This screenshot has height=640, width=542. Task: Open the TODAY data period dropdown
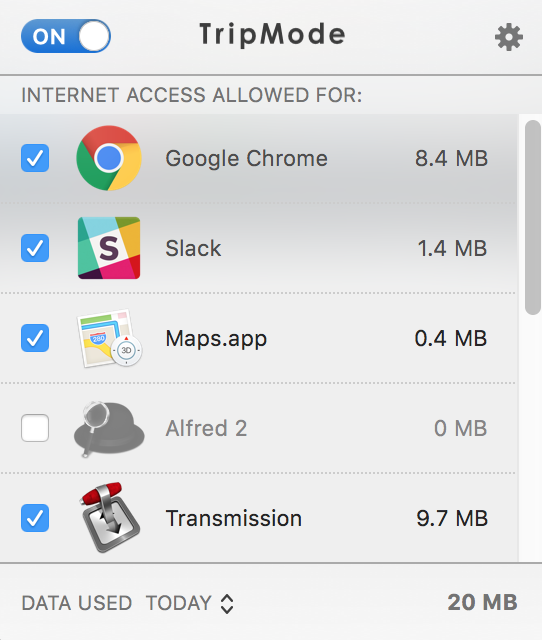click(190, 603)
